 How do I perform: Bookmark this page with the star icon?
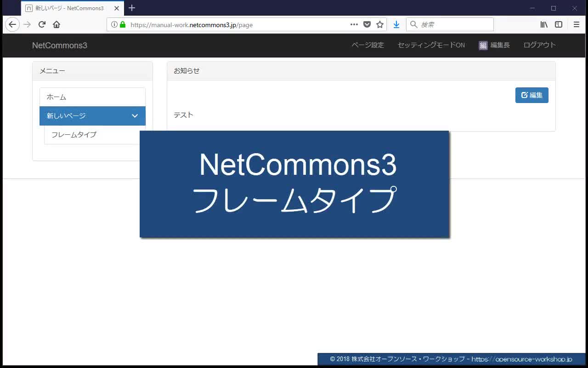[x=380, y=24]
